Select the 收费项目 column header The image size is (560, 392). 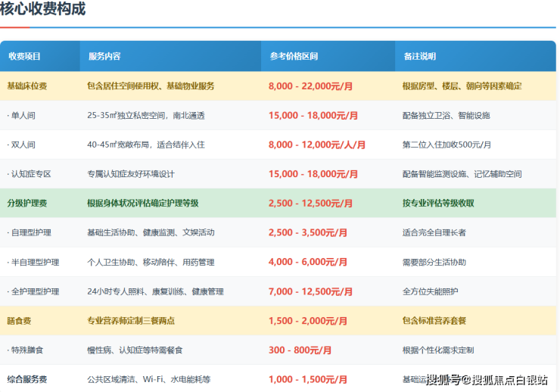point(24,57)
